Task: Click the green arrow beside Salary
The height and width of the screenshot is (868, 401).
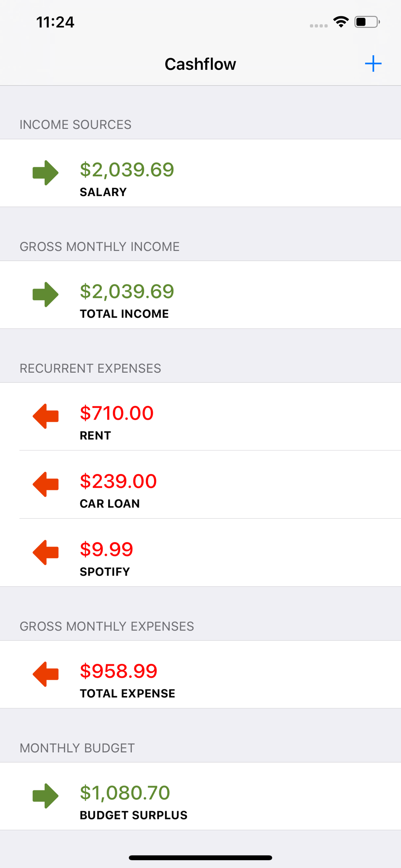Action: (46, 173)
